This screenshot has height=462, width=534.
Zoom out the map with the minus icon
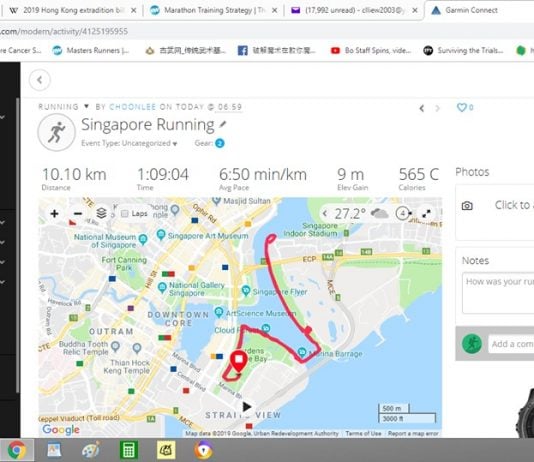(78, 213)
